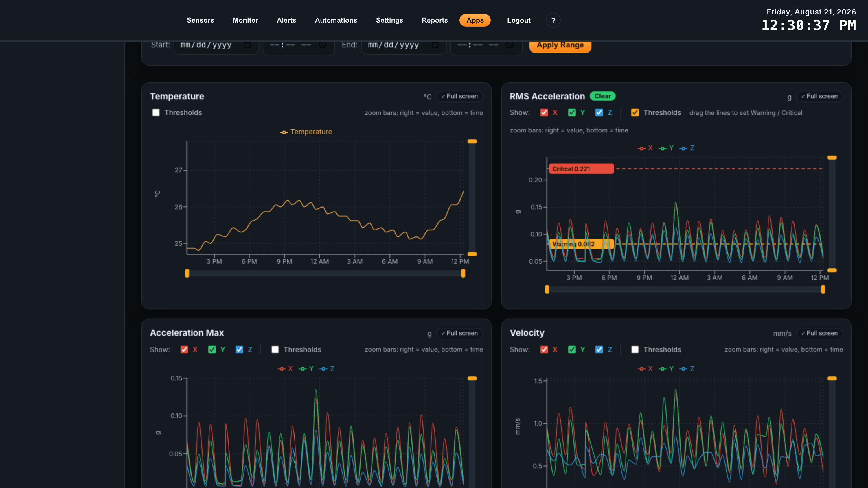This screenshot has height=488, width=868.
Task: Click left handle of Temperature time zoom bar
Action: coord(187,273)
